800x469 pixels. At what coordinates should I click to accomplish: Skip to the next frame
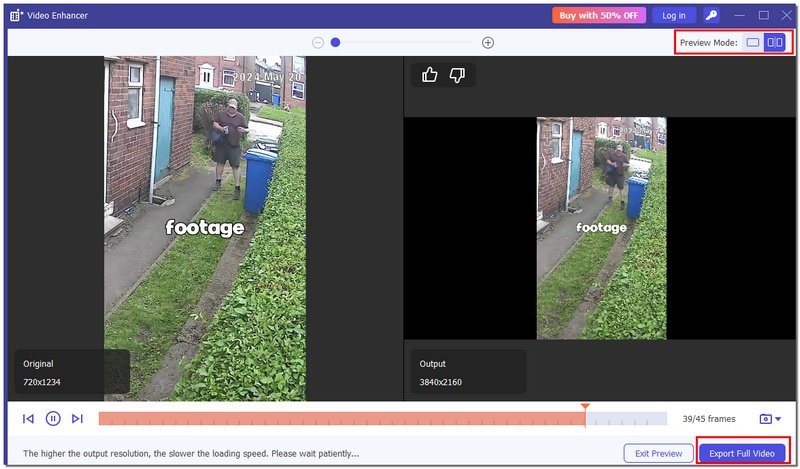(77, 419)
